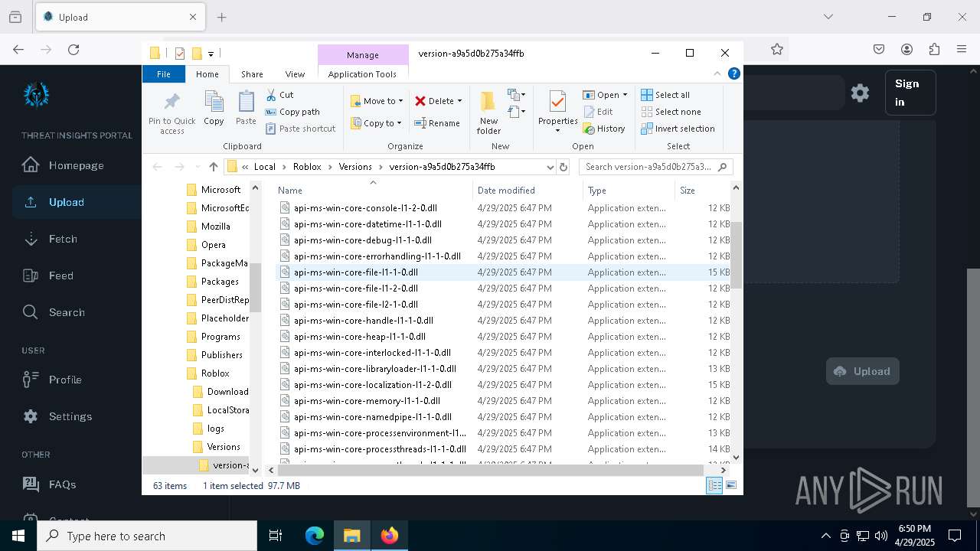Click the Manage contextual tab
The image size is (980, 551).
(363, 55)
